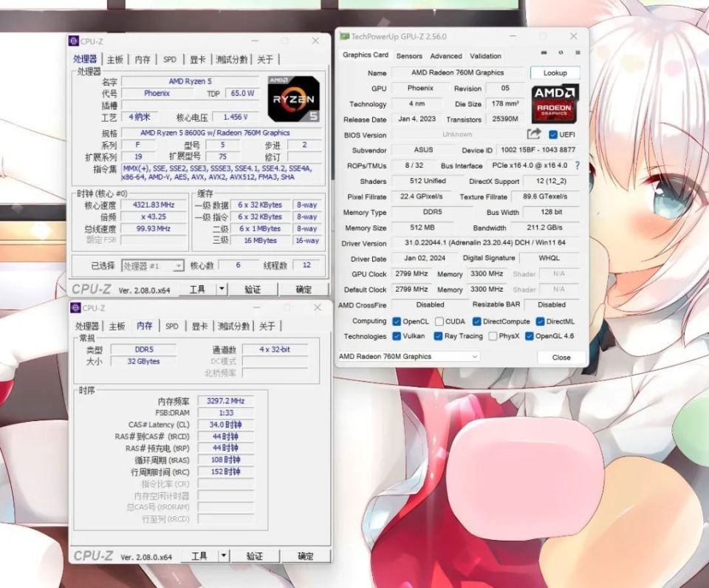The width and height of the screenshot is (709, 588).
Task: Open GPU-Z hamburger menu icon
Action: pos(578,53)
